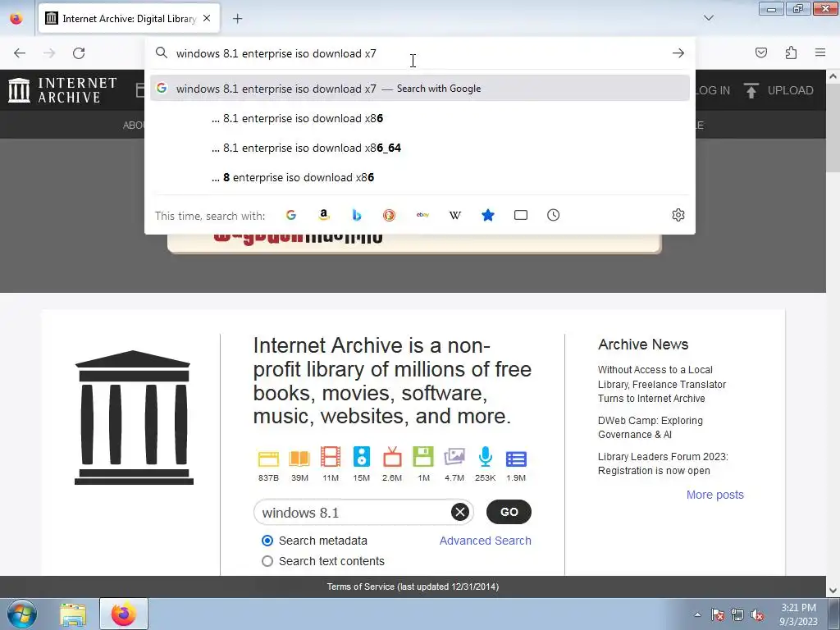Search open tabs with the tab icon
The height and width of the screenshot is (630, 840).
[x=521, y=215]
